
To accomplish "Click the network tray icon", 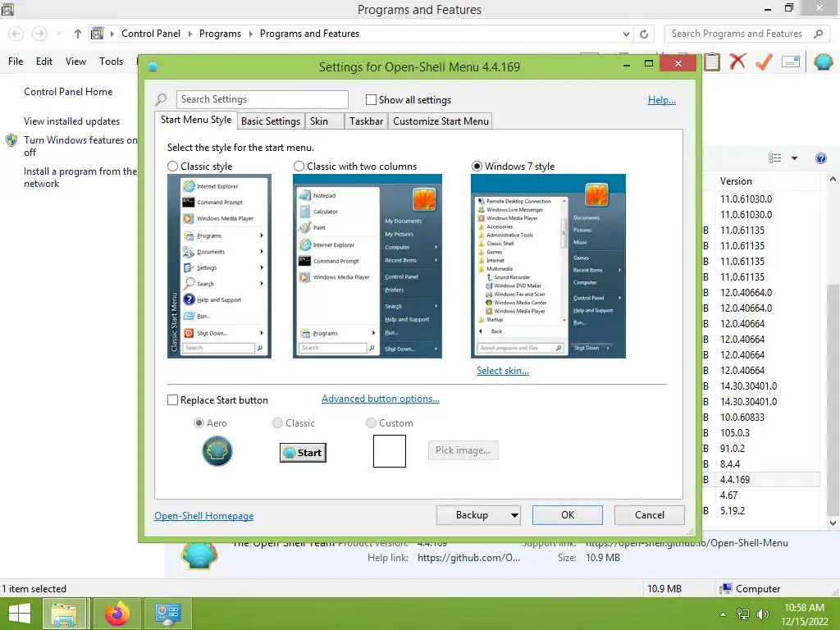I will [743, 614].
